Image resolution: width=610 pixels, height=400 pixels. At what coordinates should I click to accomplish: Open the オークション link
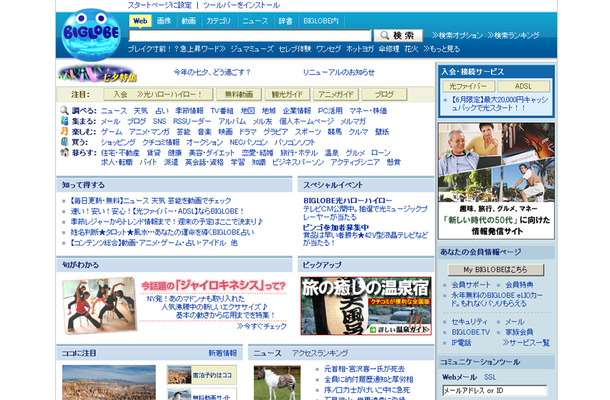204,142
